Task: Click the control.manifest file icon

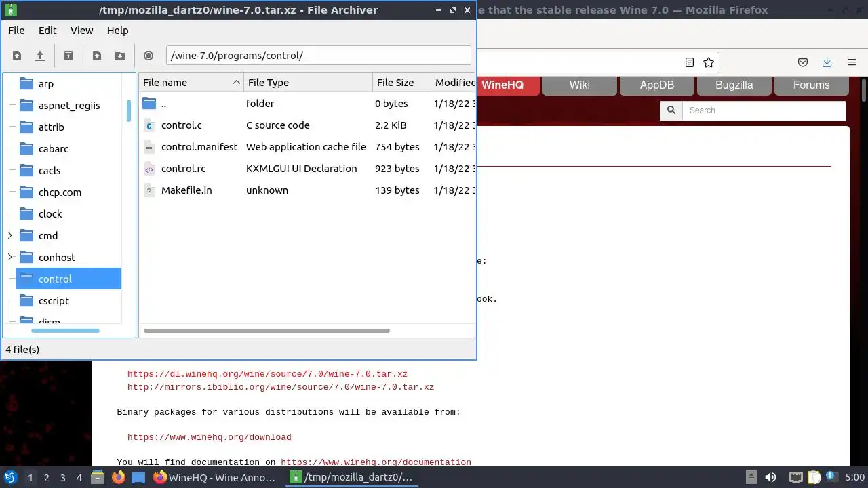Action: click(x=149, y=147)
